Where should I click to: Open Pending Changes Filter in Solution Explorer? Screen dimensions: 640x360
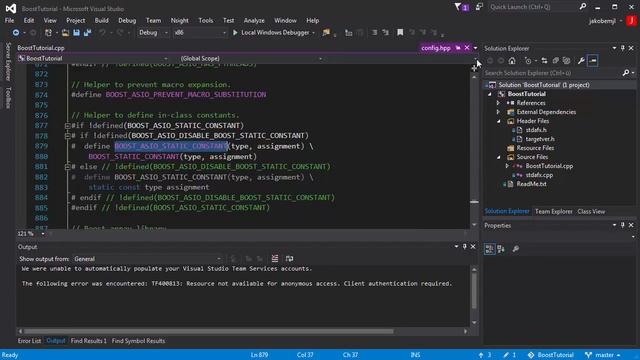point(528,61)
